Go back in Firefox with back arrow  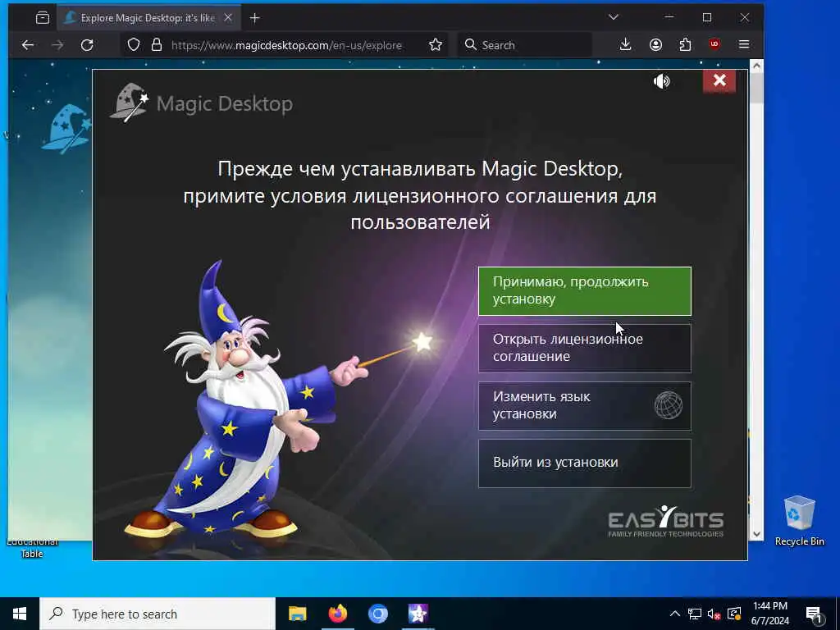point(28,45)
